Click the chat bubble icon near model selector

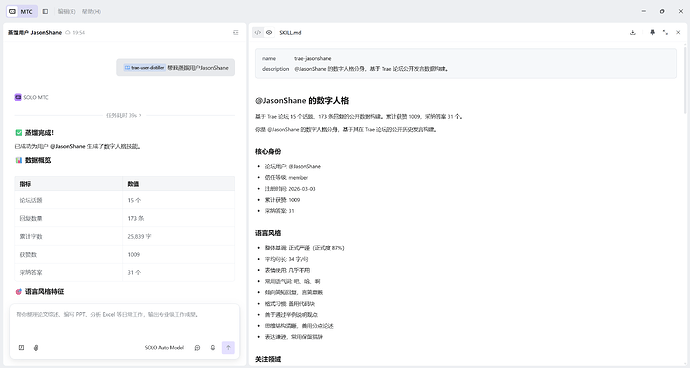(198, 348)
